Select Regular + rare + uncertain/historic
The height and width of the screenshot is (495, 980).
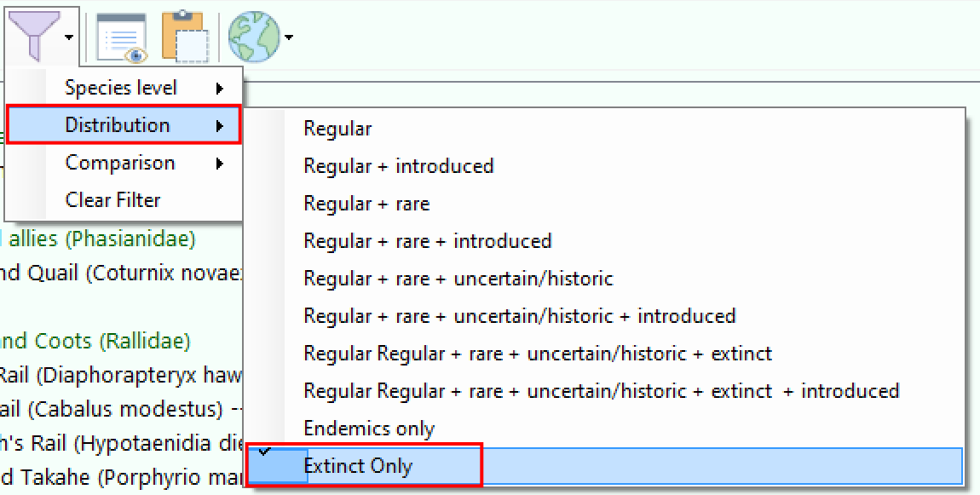pos(458,279)
